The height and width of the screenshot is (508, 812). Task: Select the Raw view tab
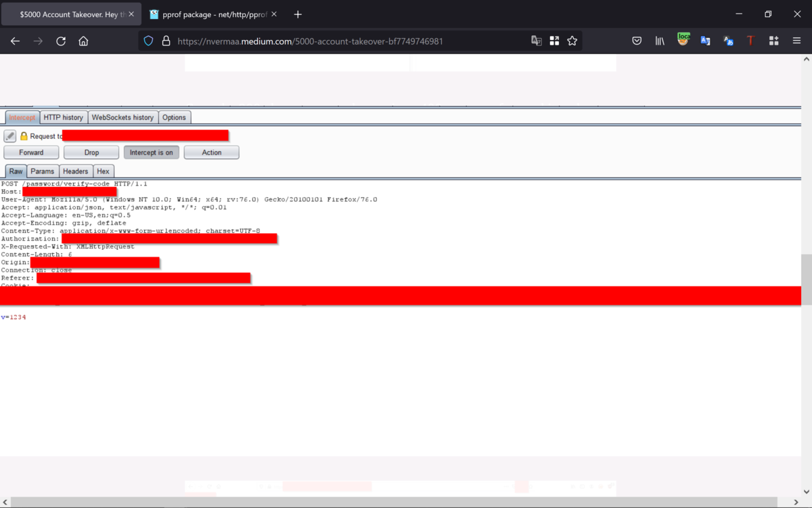[16, 171]
